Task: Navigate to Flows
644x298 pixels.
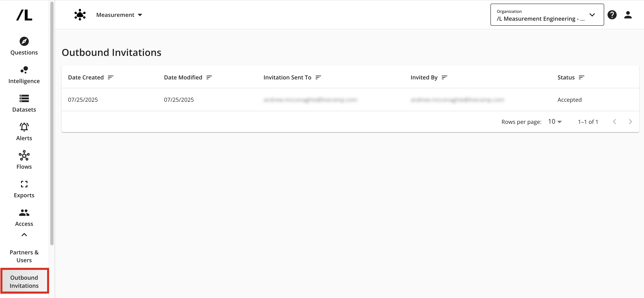Action: 24,160
